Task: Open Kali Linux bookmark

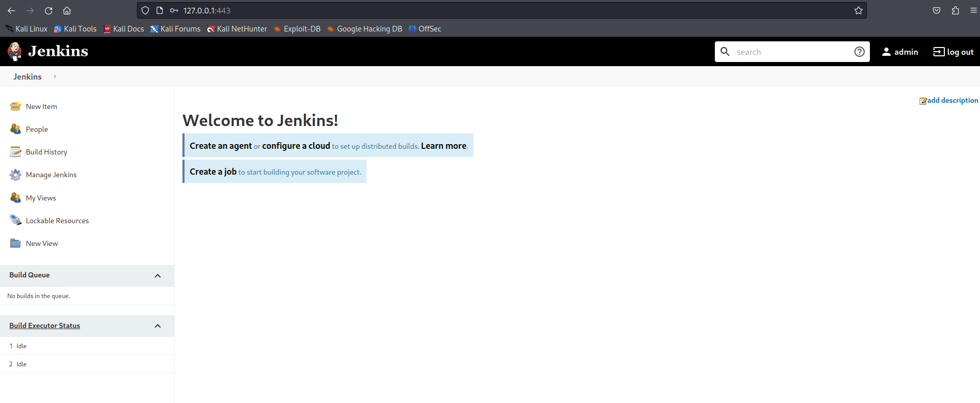Action: click(x=26, y=29)
